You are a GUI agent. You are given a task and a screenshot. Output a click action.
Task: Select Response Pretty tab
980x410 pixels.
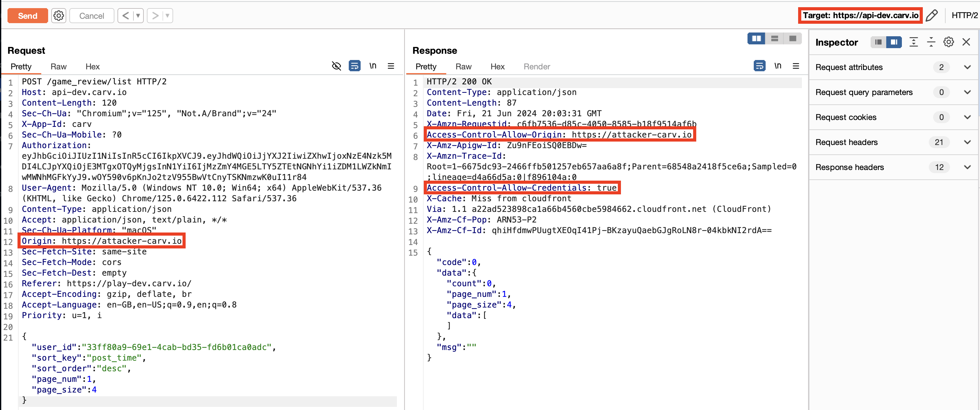click(x=426, y=67)
